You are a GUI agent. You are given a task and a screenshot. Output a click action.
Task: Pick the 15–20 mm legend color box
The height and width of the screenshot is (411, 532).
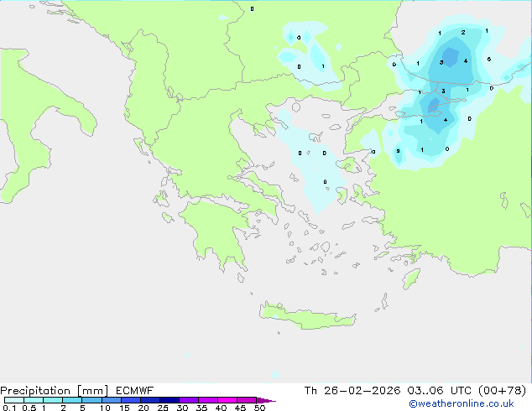pos(131,400)
